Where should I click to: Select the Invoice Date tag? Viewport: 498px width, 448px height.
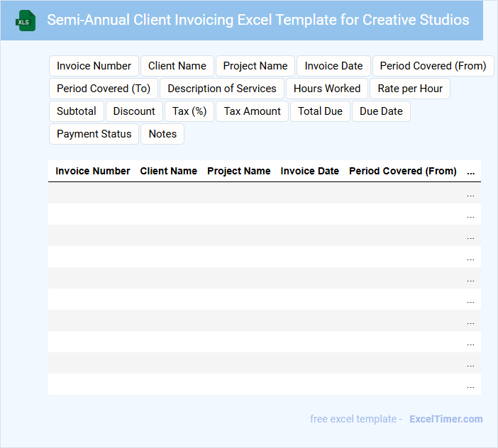[x=333, y=66]
